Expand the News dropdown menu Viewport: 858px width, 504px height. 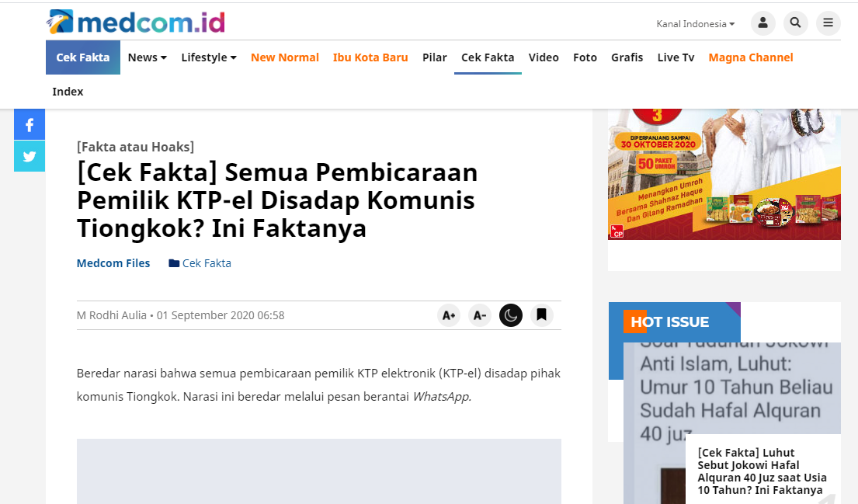148,57
